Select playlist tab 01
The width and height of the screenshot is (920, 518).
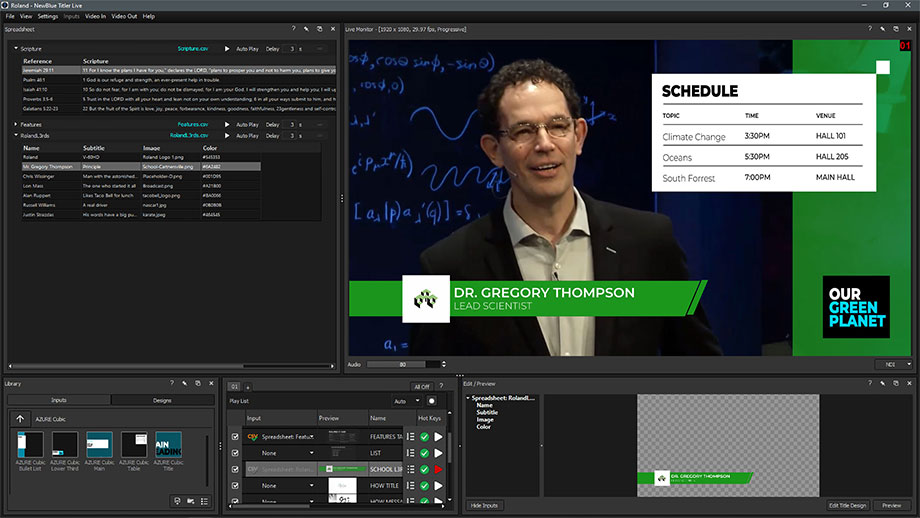pyautogui.click(x=234, y=387)
